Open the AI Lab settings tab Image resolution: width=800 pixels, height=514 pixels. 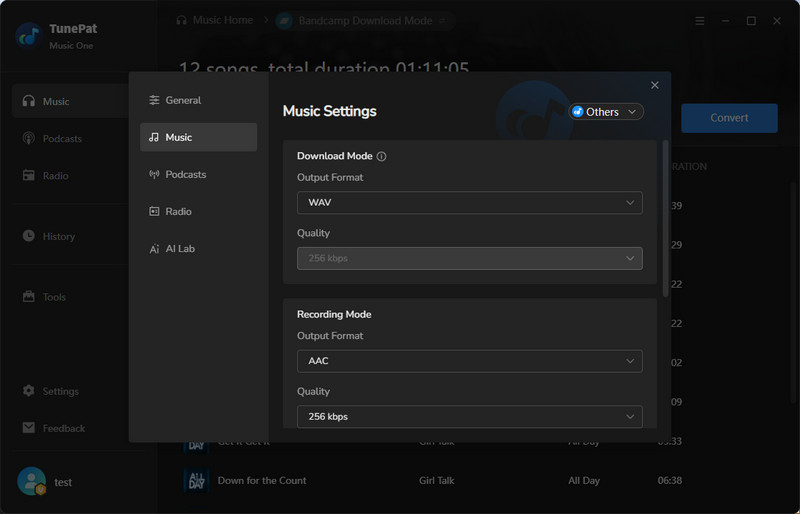[198, 249]
